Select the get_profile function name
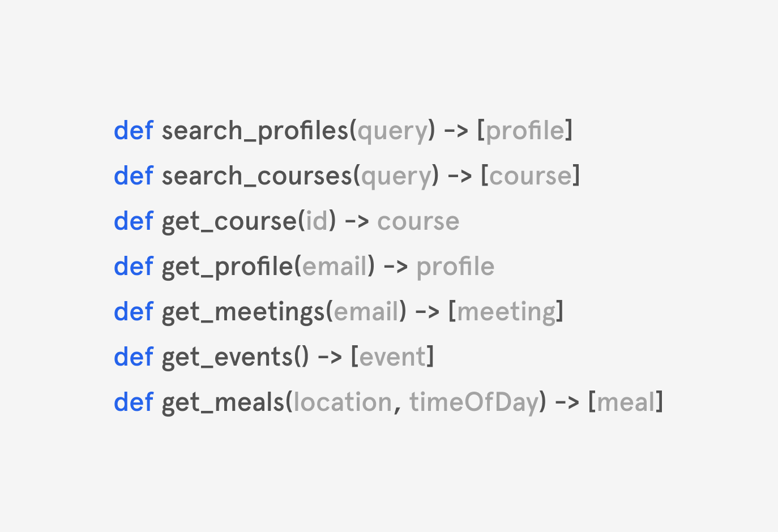778x532 pixels. [x=227, y=267]
